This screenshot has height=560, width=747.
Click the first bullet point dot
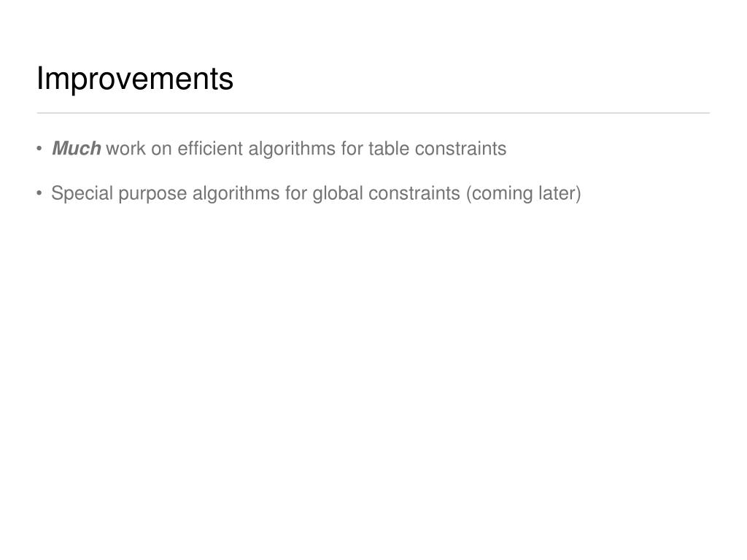[x=39, y=149]
